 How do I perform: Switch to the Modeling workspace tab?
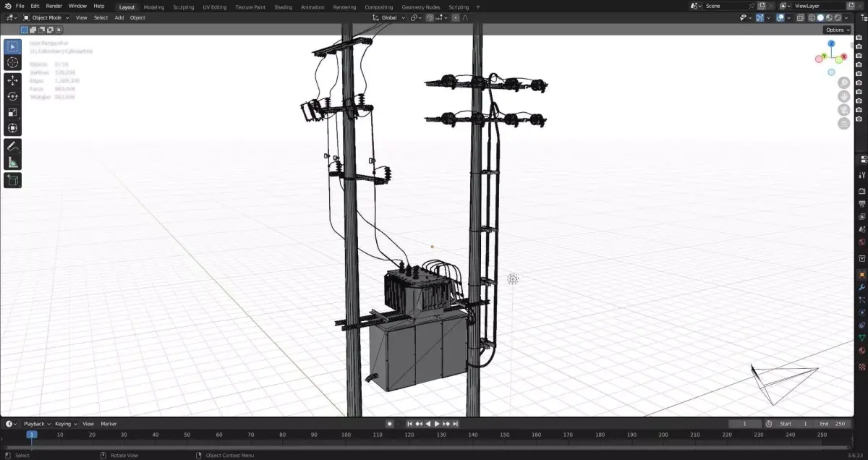point(154,7)
